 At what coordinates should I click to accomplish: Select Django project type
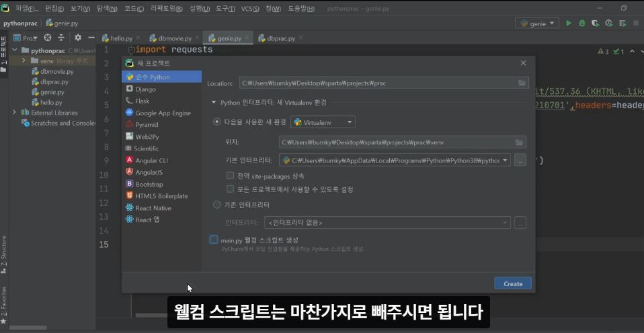pos(161,89)
